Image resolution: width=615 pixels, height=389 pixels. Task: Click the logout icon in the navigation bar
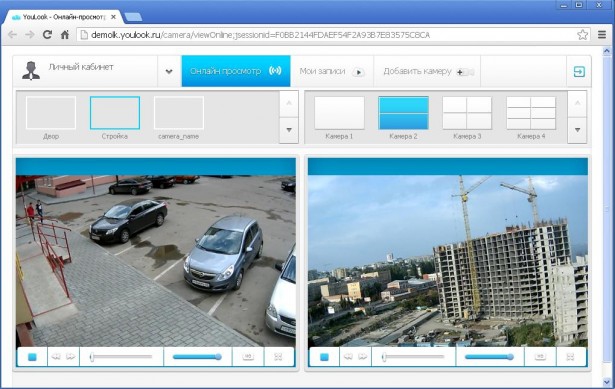click(579, 71)
